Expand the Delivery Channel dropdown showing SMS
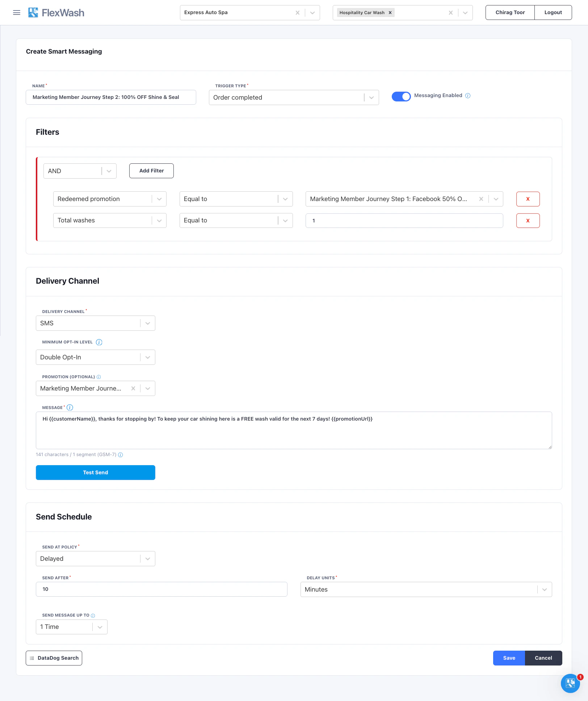Viewport: 588px width, 701px height. point(147,323)
